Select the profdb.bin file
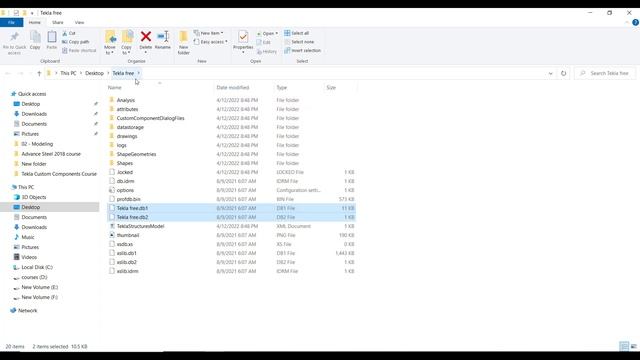640x360 pixels. tap(129, 199)
